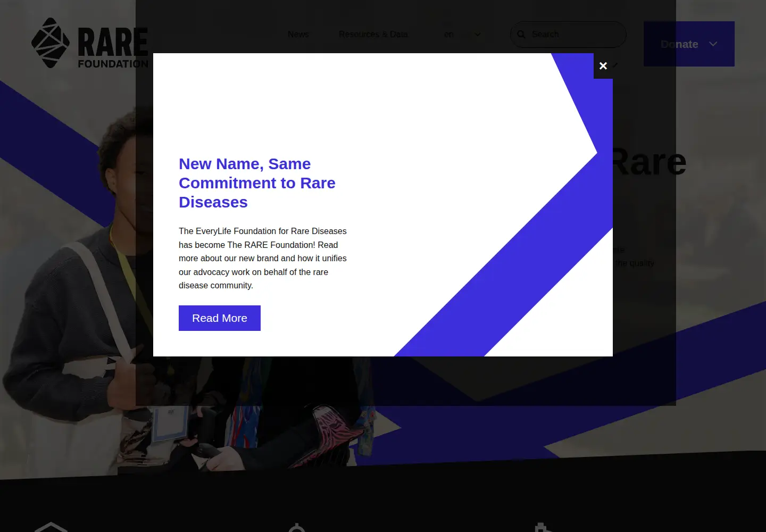Open the Resources & Data menu

click(x=373, y=35)
